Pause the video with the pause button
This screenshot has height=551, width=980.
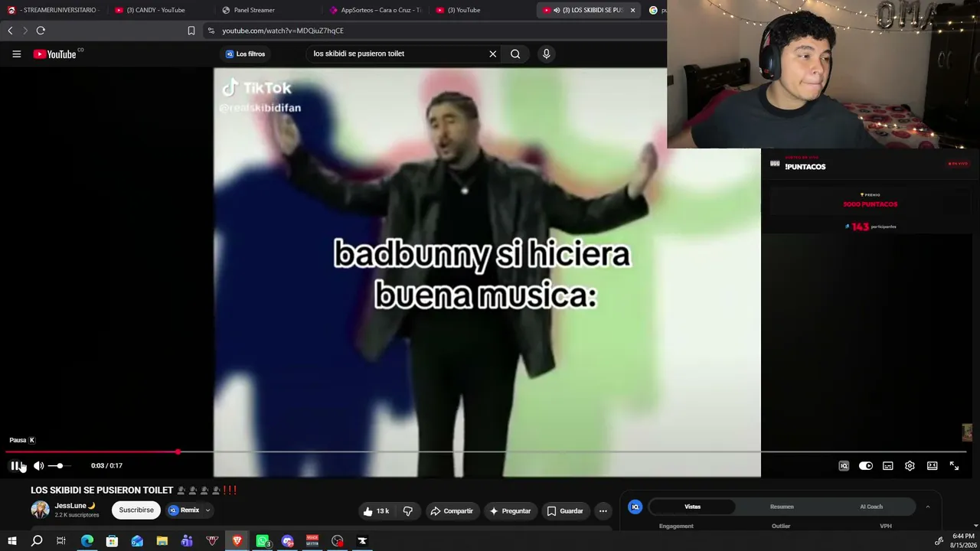pyautogui.click(x=15, y=465)
